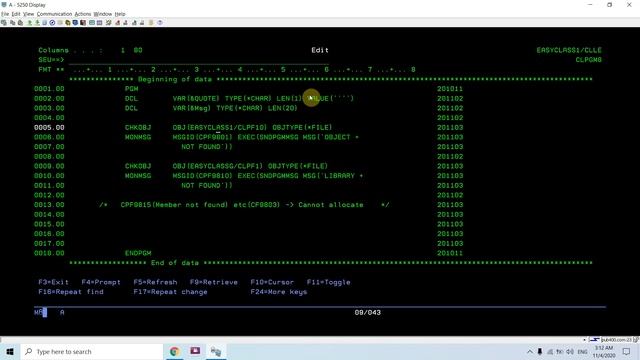The width and height of the screenshot is (640, 360).
Task: Click the Copy toolbar icon
Action: 12,23
